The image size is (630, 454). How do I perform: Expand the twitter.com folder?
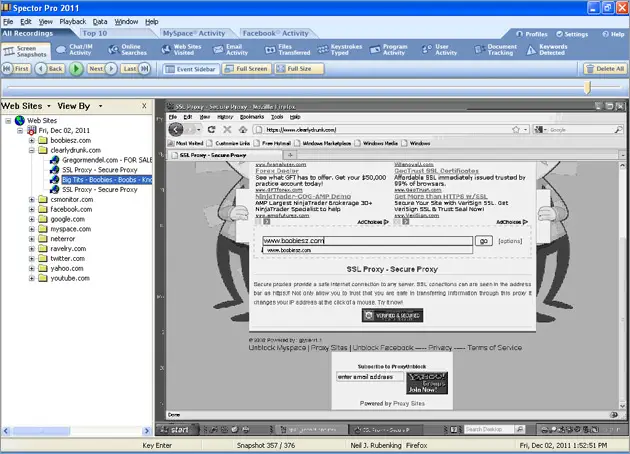tap(31, 259)
